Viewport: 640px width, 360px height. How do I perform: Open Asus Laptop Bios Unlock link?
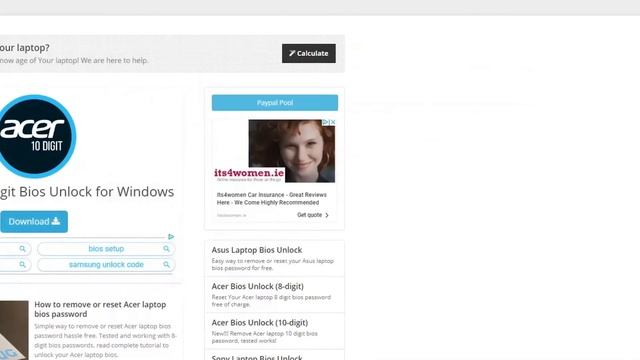257,250
